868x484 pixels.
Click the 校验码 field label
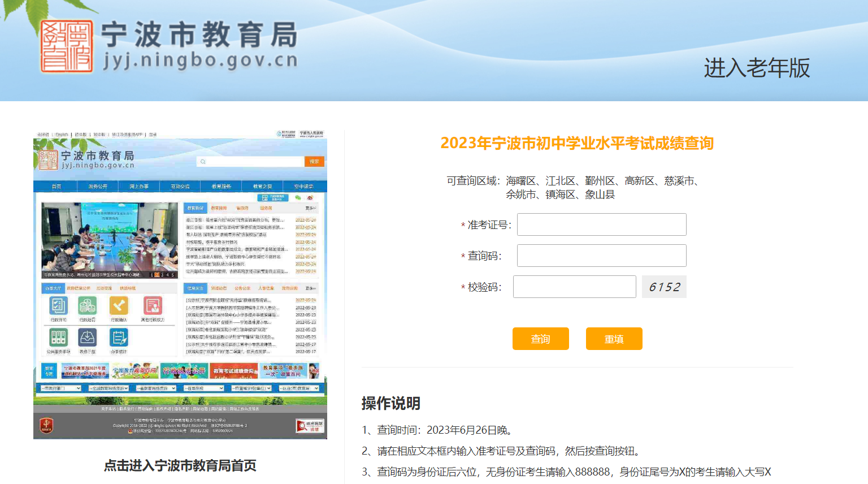[x=484, y=287]
